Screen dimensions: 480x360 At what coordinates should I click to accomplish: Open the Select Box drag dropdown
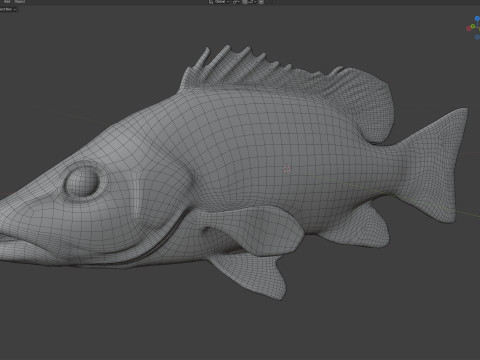7,9
